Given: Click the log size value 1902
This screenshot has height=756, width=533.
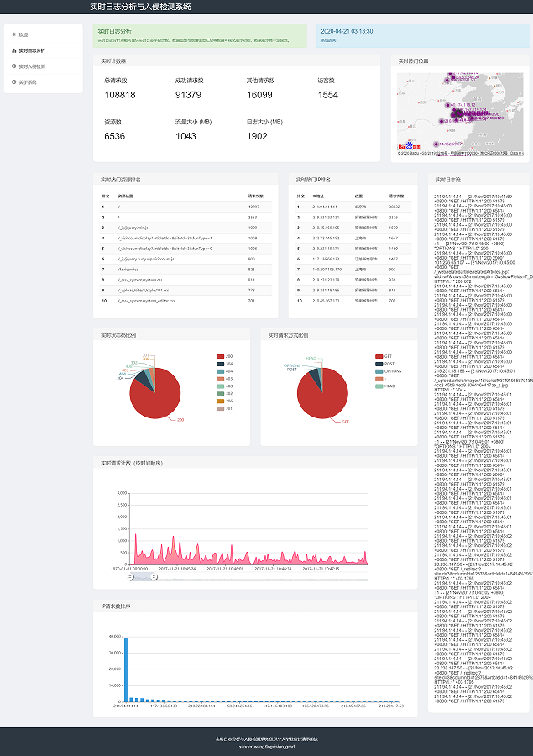Looking at the screenshot, I should click(x=257, y=136).
